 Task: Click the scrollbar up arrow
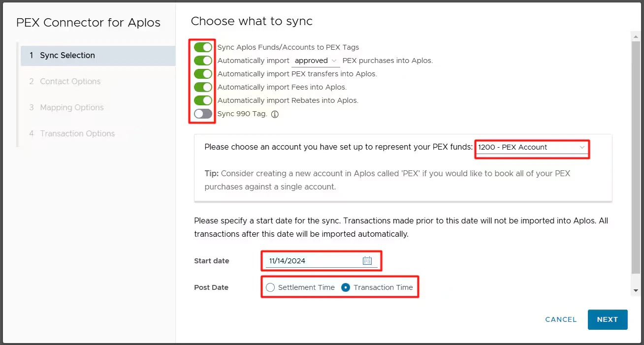point(636,36)
